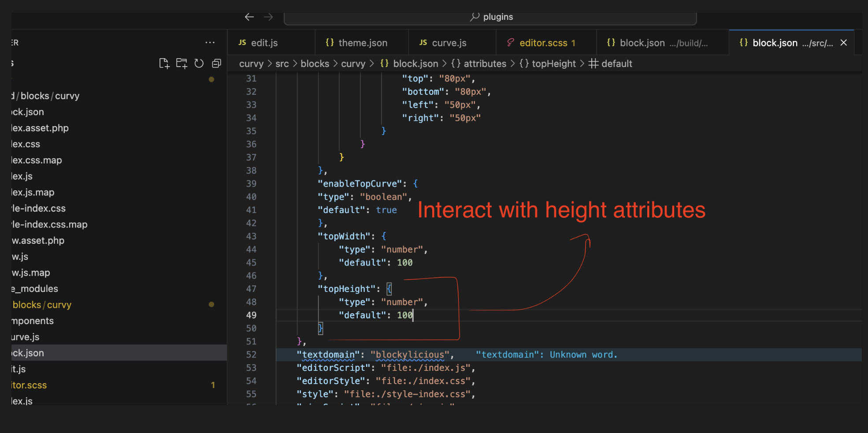Viewport: 868px width, 433px height.
Task: Click the "topWidth" key in code
Action: coord(344,236)
